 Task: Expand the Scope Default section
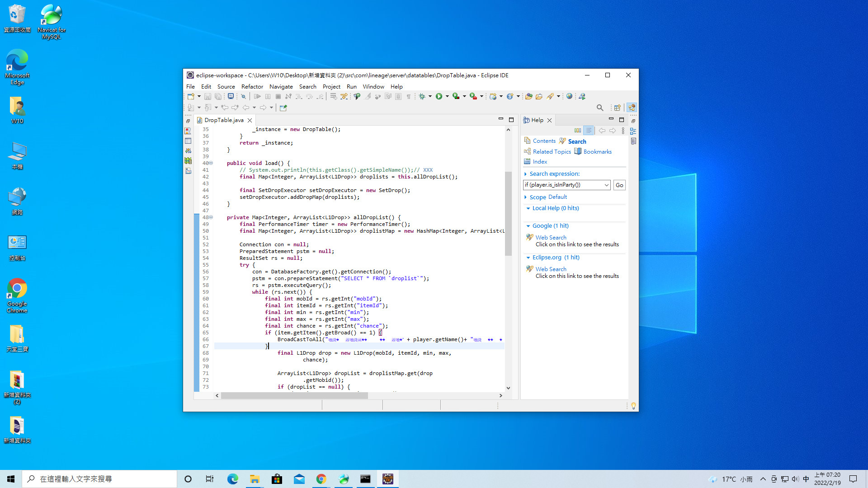[x=525, y=197]
